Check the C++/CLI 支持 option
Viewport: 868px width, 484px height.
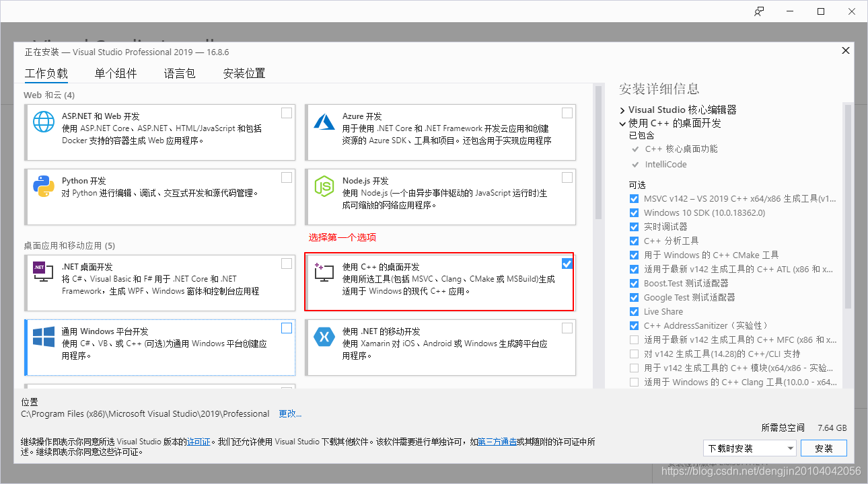point(634,354)
